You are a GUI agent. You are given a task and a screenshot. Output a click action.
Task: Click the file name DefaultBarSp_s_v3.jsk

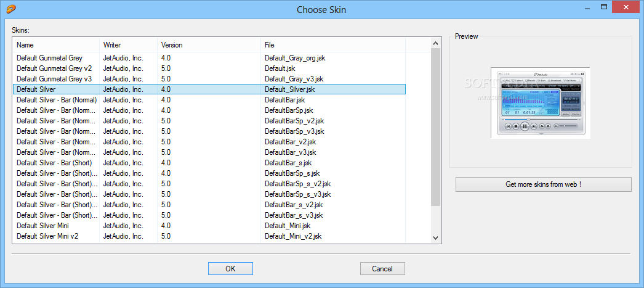point(298,194)
